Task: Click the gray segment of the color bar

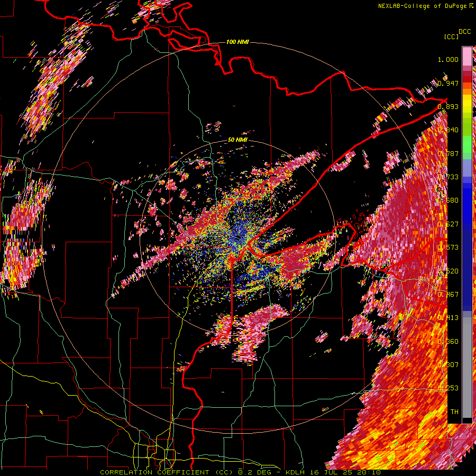Action: pos(467,368)
